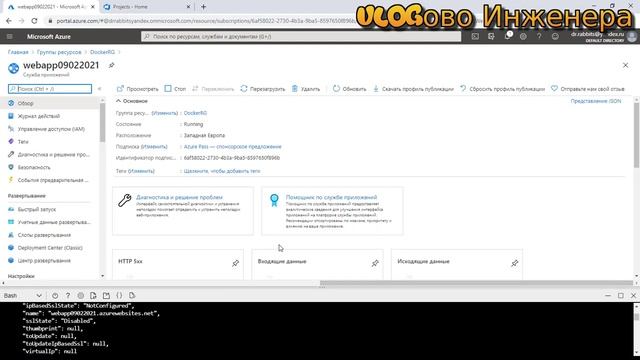
Task: Open Cloud Shell help icon
Action: (x=68, y=296)
